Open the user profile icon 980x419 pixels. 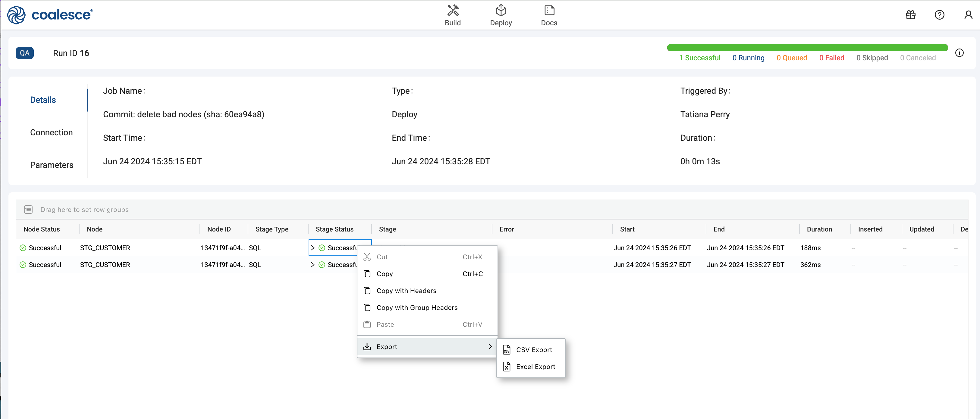[x=968, y=15]
